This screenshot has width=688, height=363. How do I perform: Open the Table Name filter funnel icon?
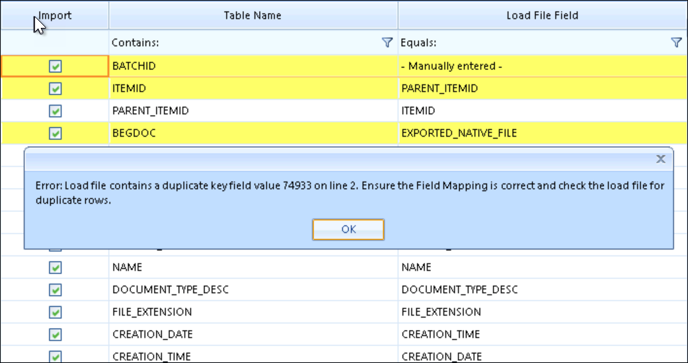387,43
